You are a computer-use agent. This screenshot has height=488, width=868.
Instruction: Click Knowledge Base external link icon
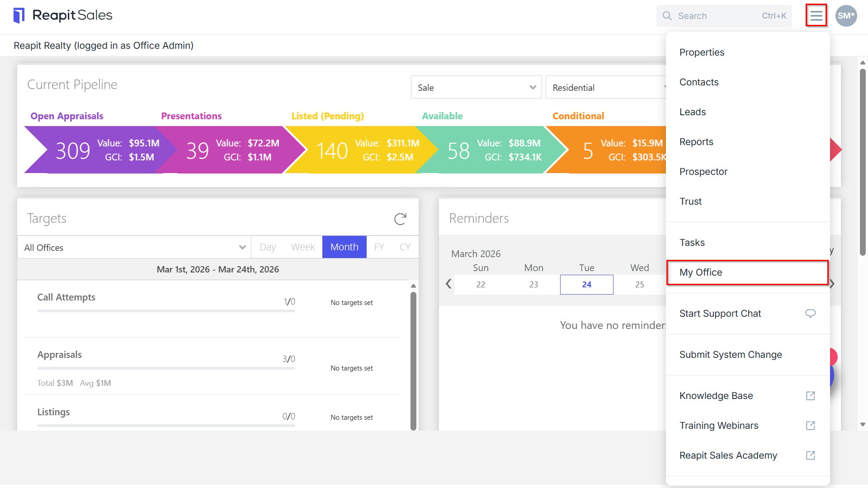coord(810,396)
